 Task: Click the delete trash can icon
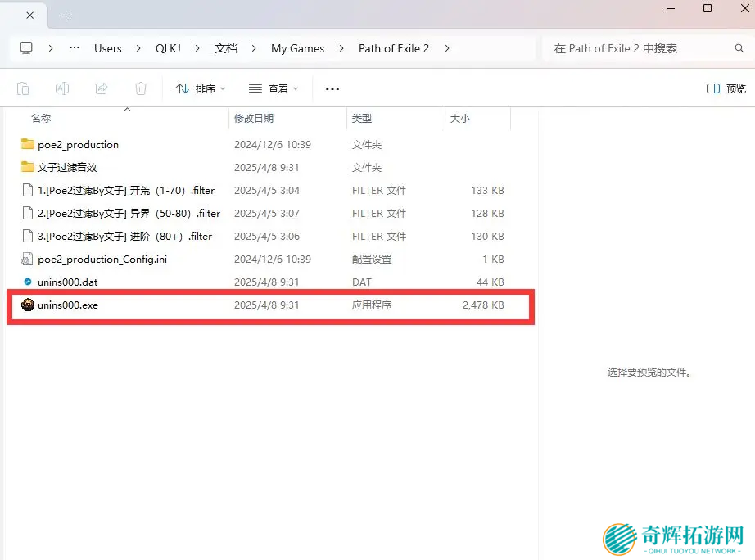point(141,88)
